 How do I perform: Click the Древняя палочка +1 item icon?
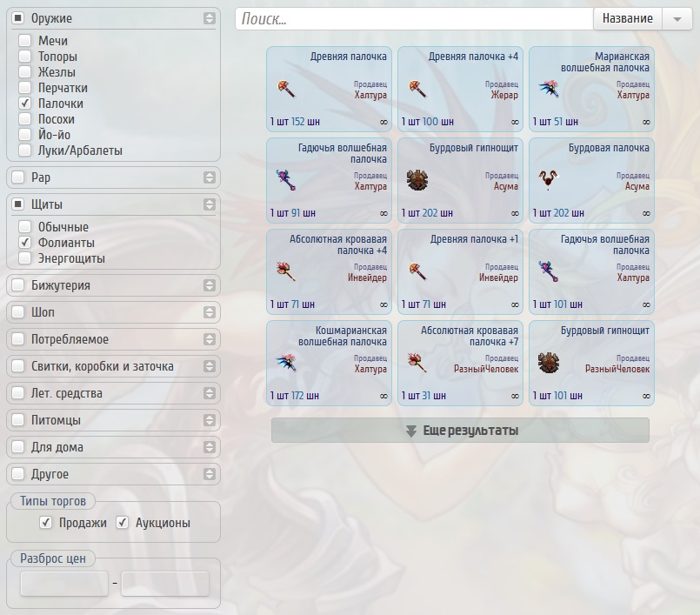click(417, 271)
